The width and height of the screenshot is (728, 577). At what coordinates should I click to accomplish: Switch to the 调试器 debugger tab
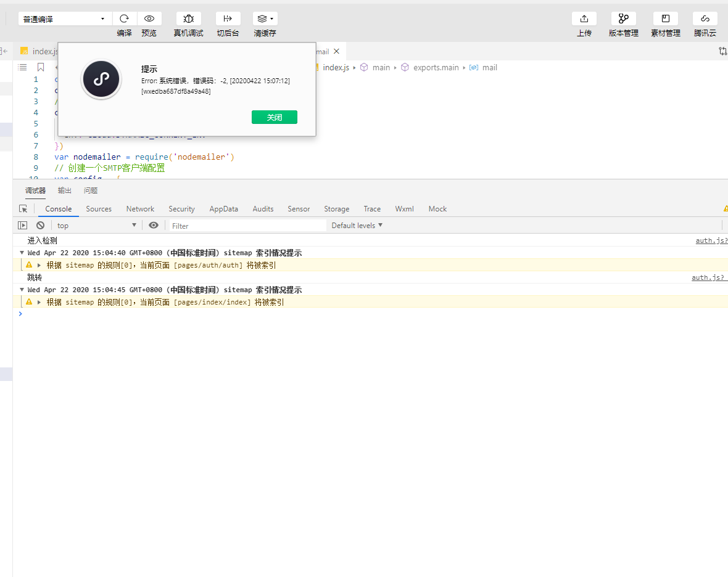pos(35,190)
